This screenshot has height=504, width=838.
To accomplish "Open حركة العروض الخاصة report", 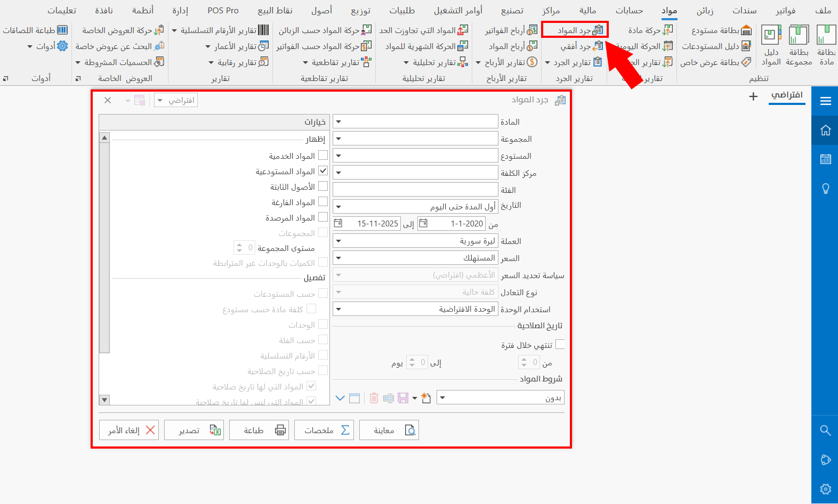I will coord(123,30).
